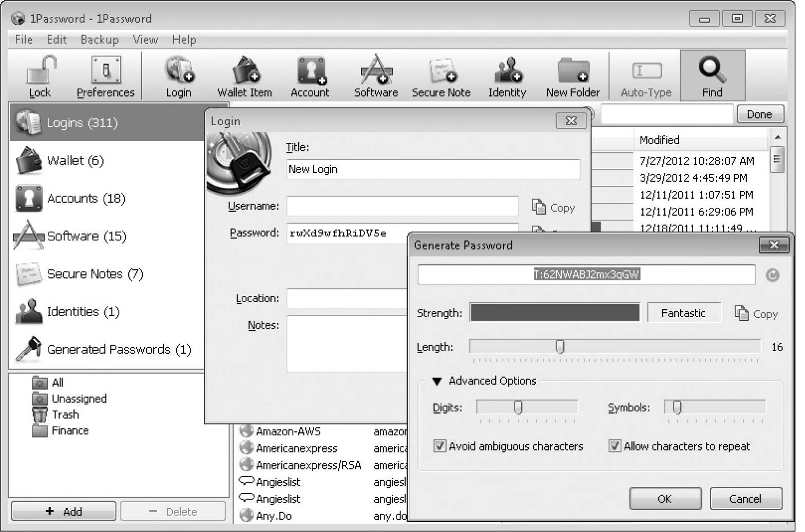Click the Symbols slider handle

tap(678, 407)
